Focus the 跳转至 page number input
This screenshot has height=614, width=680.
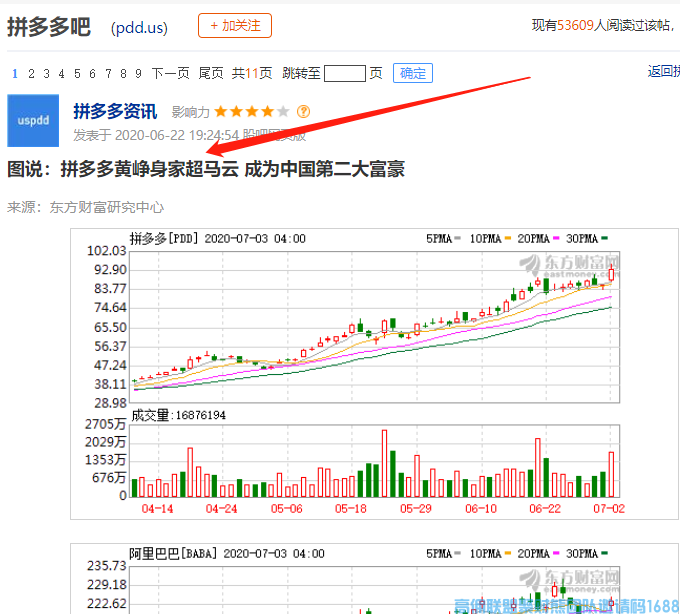pos(345,73)
